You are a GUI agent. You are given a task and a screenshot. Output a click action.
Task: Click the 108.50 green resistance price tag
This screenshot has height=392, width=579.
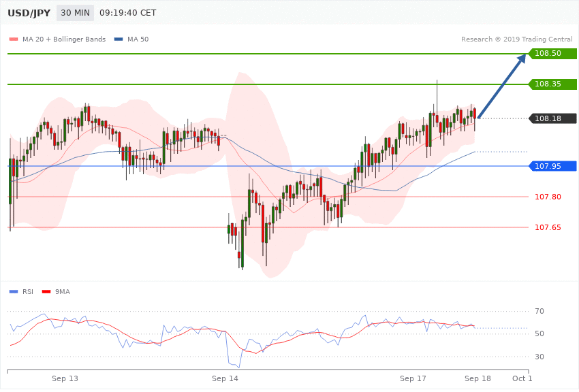point(553,54)
